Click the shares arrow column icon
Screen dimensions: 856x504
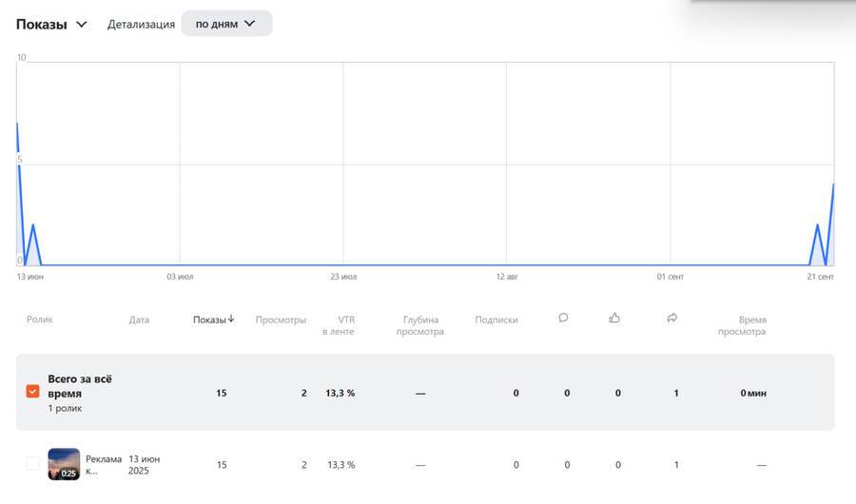click(x=672, y=319)
